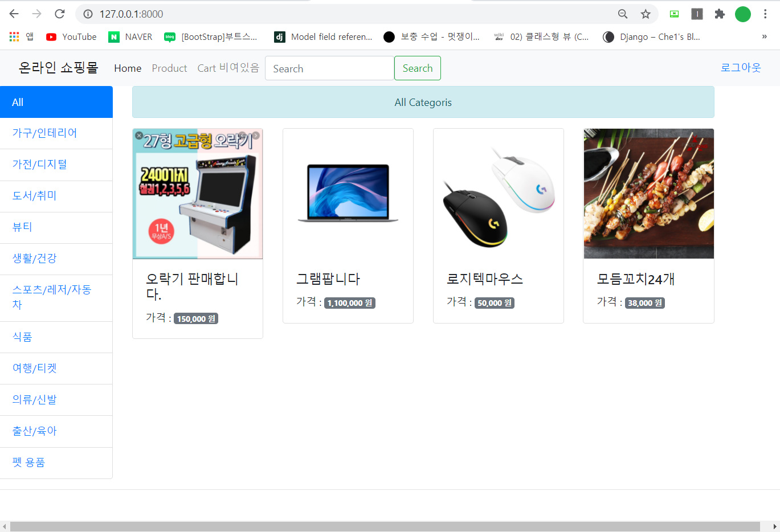Open the skewers product image
Image resolution: width=780 pixels, height=532 pixels.
point(649,194)
